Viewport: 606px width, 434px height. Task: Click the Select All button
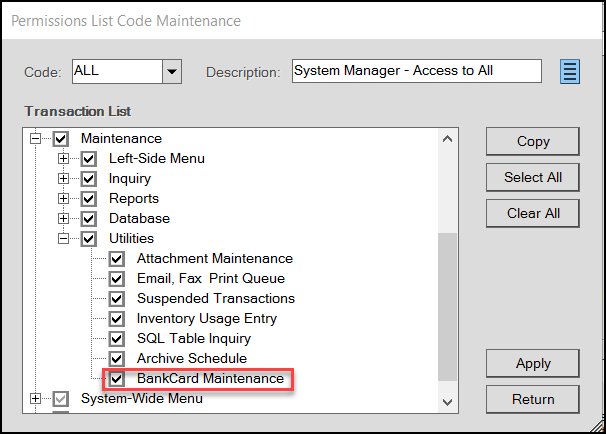click(533, 177)
